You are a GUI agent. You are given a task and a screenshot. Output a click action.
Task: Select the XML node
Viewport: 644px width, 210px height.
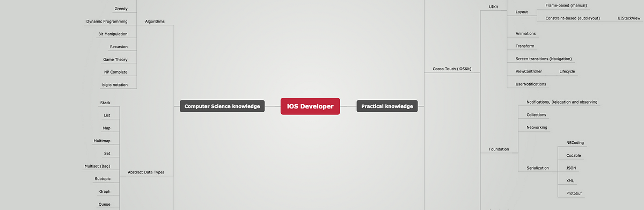(x=570, y=181)
